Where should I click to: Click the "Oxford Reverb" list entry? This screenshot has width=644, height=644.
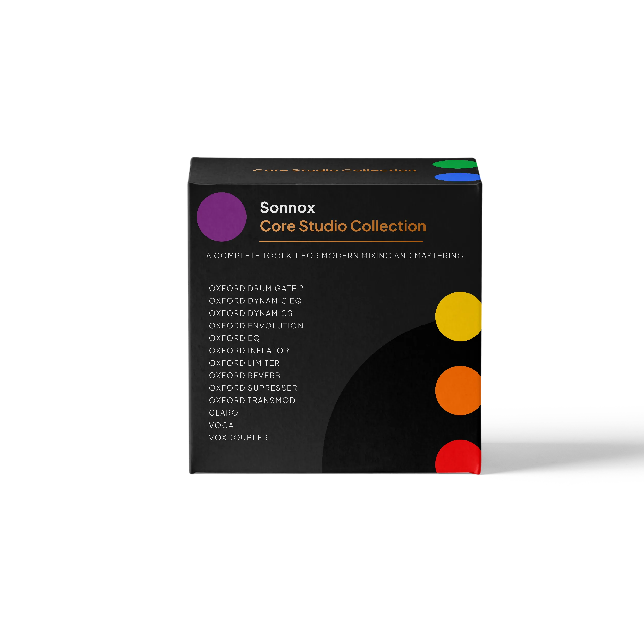[245, 375]
